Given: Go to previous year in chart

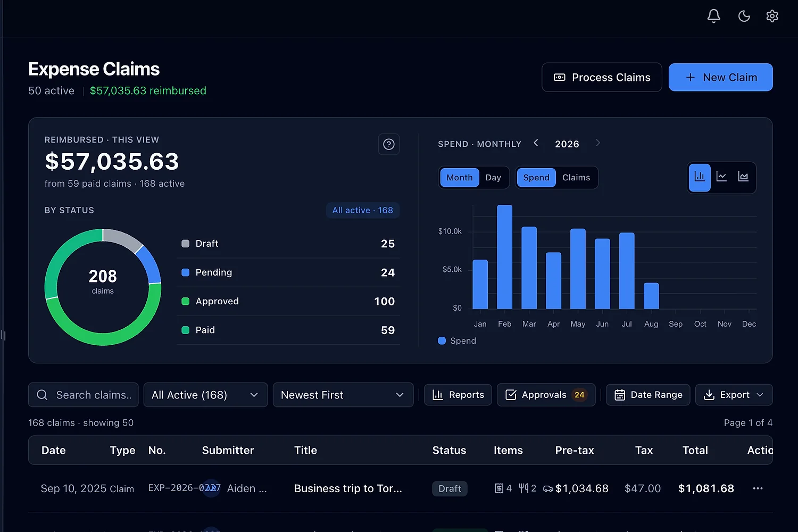Looking at the screenshot, I should click(536, 143).
